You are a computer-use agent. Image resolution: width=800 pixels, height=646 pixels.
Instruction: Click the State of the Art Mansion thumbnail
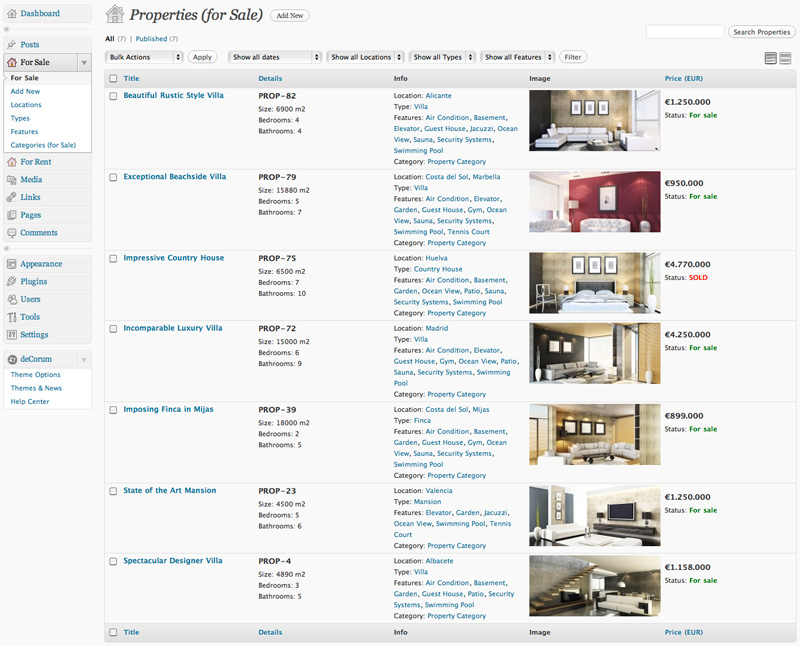[595, 515]
